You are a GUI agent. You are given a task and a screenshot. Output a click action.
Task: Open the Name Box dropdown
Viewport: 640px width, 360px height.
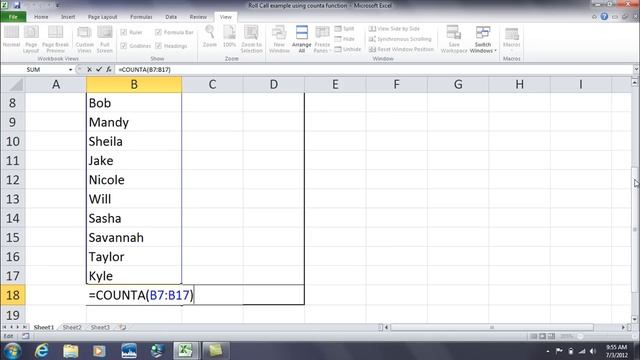coord(70,70)
